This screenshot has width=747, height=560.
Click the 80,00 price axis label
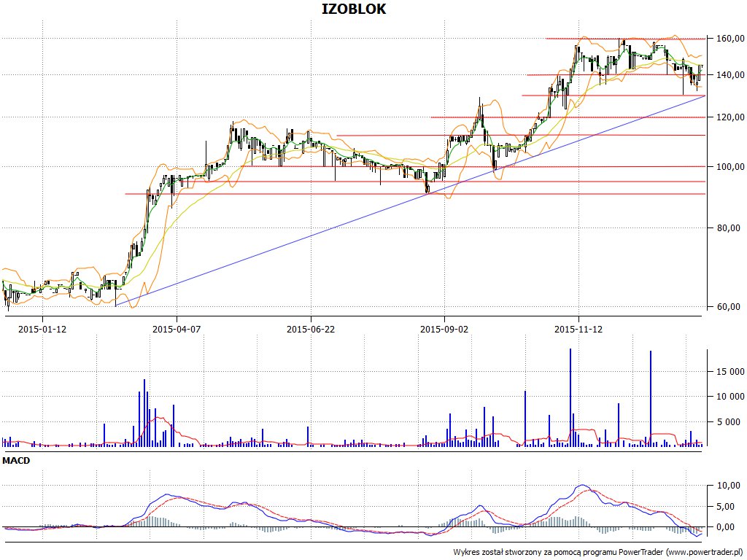[729, 228]
